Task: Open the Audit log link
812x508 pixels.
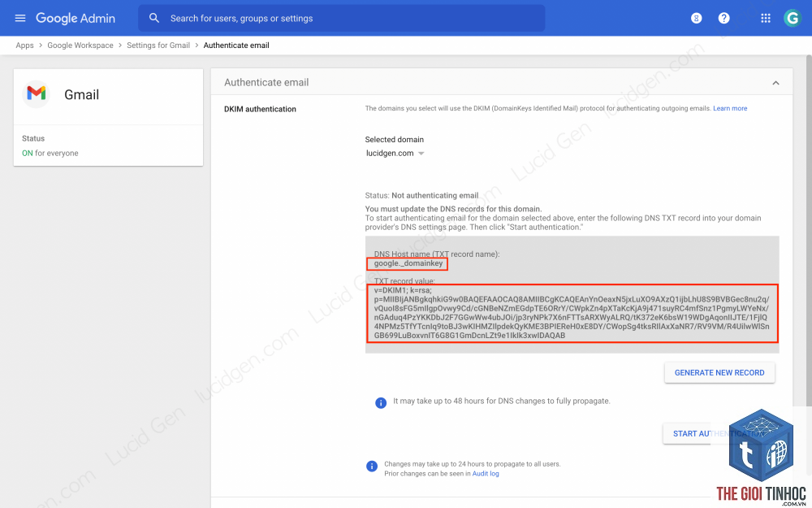Action: tap(486, 473)
